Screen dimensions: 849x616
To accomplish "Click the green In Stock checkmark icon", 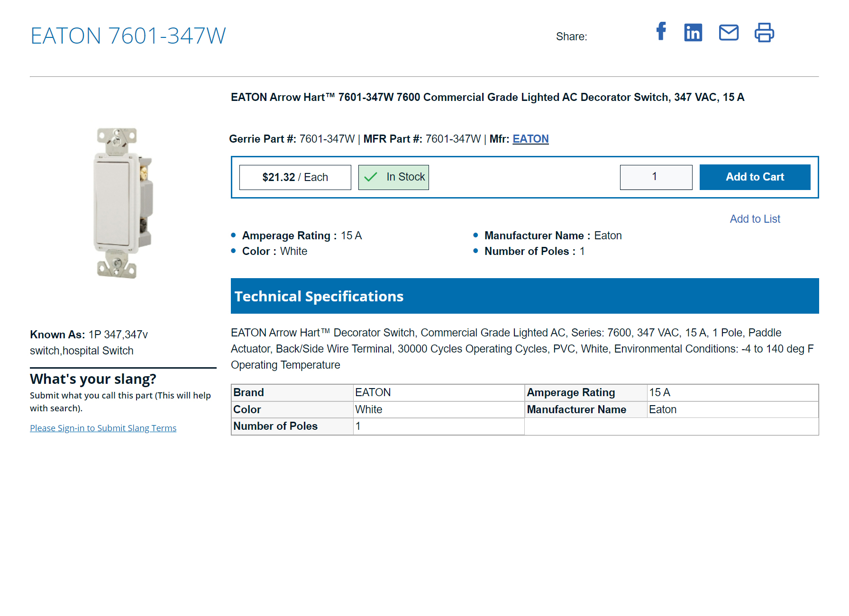I will coord(371,177).
